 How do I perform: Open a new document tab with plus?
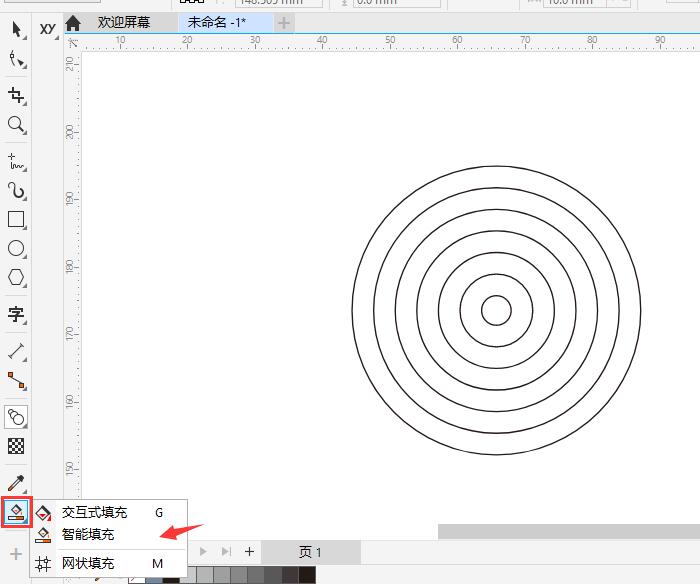283,23
